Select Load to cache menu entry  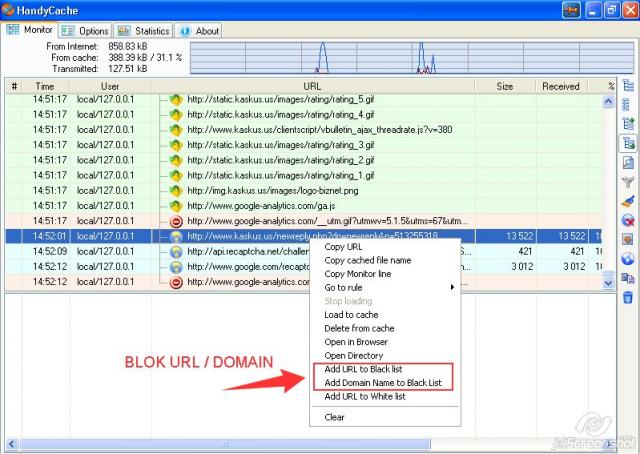(351, 315)
